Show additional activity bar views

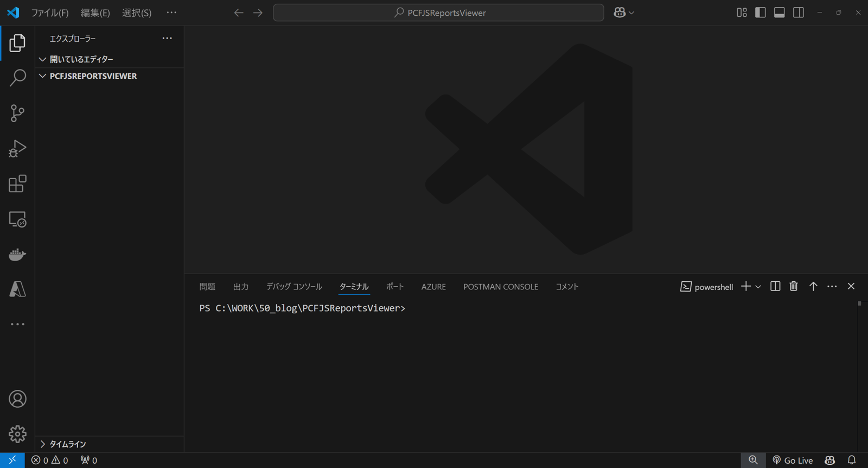17,324
